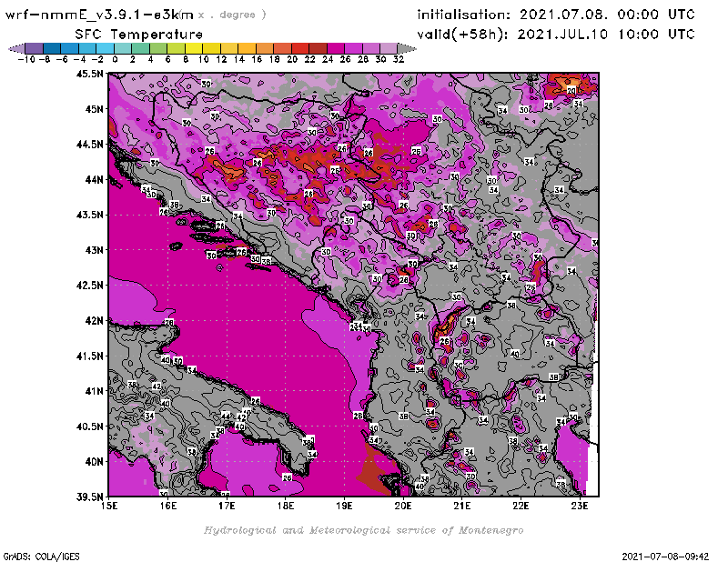The width and height of the screenshot is (728, 562).
Task: Click the legend swatch between -10 and -8
Action: (35, 48)
